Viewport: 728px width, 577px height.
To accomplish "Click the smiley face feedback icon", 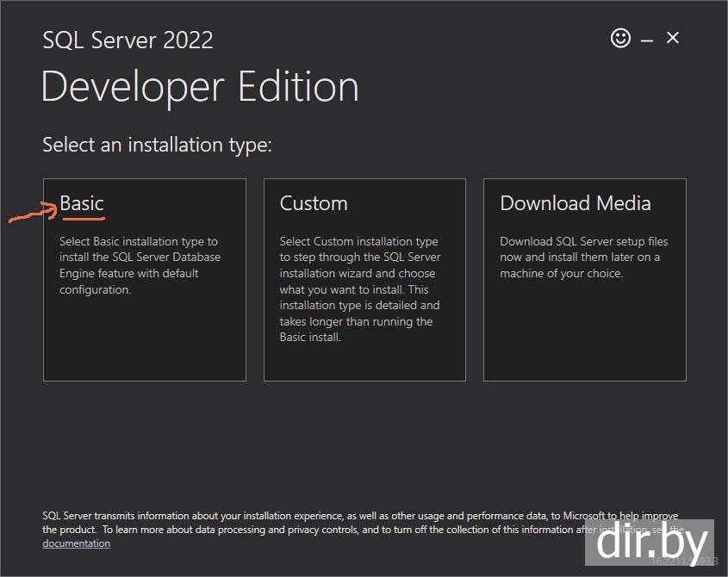I will (620, 38).
